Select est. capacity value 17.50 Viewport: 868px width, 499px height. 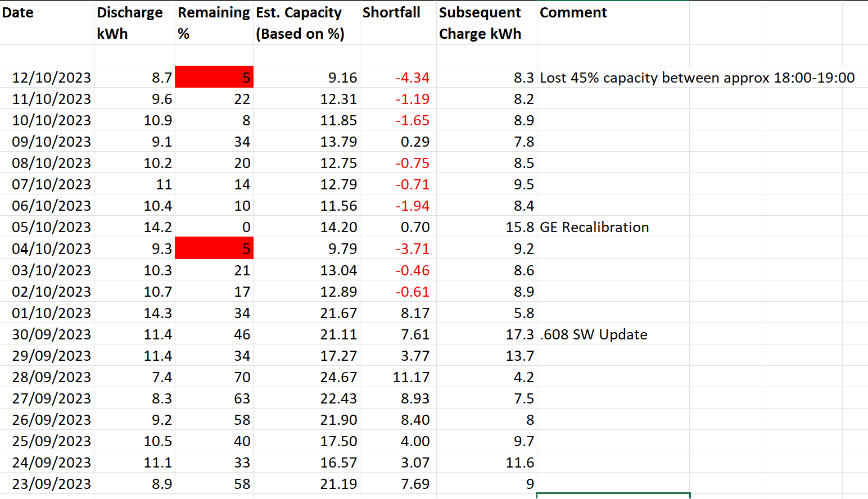(306, 441)
